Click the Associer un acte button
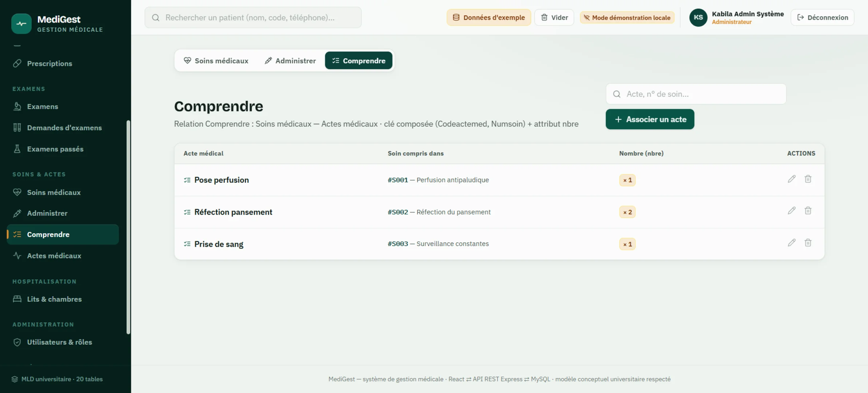This screenshot has width=868, height=393. [x=650, y=119]
